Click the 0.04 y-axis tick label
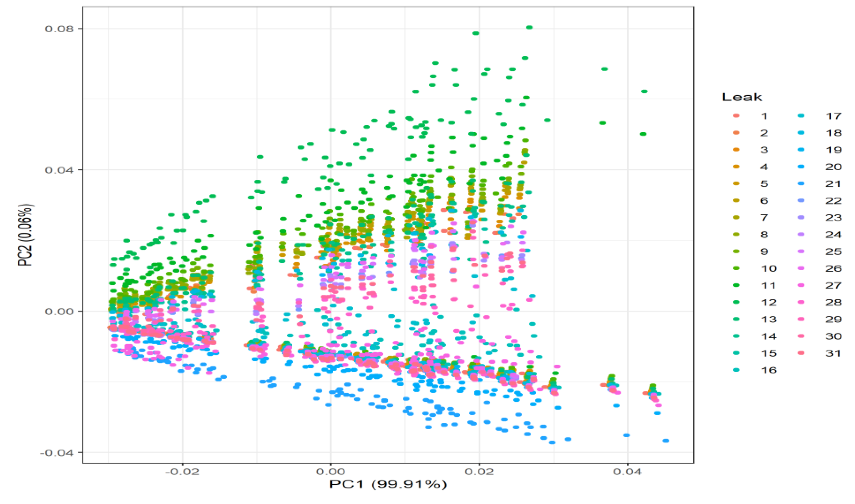Screen dimensions: 855x504 coord(59,170)
